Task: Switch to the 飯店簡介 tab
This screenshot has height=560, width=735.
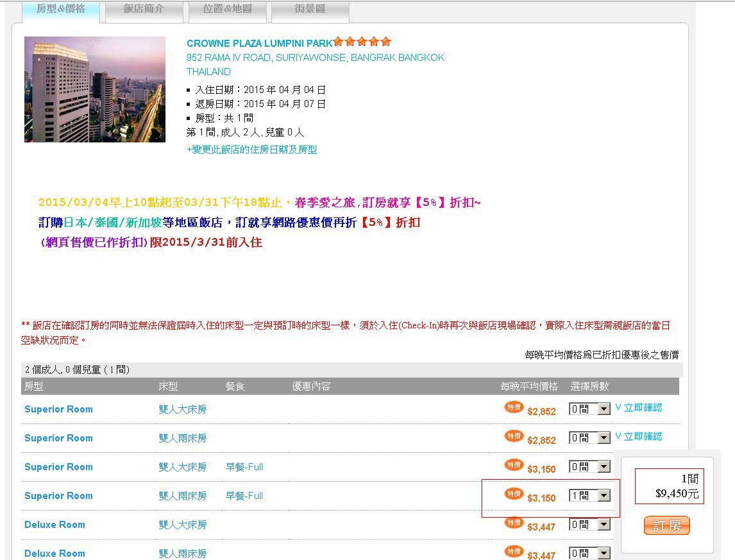Action: 144,10
